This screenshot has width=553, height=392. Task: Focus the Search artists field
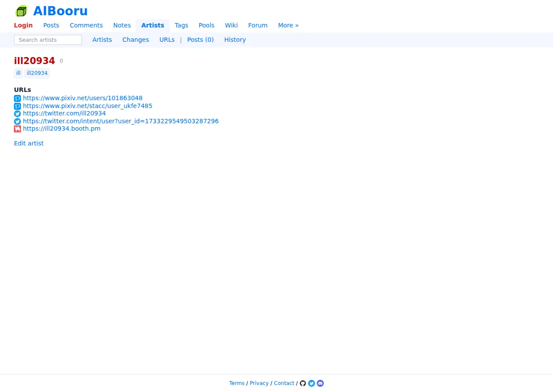click(x=48, y=40)
